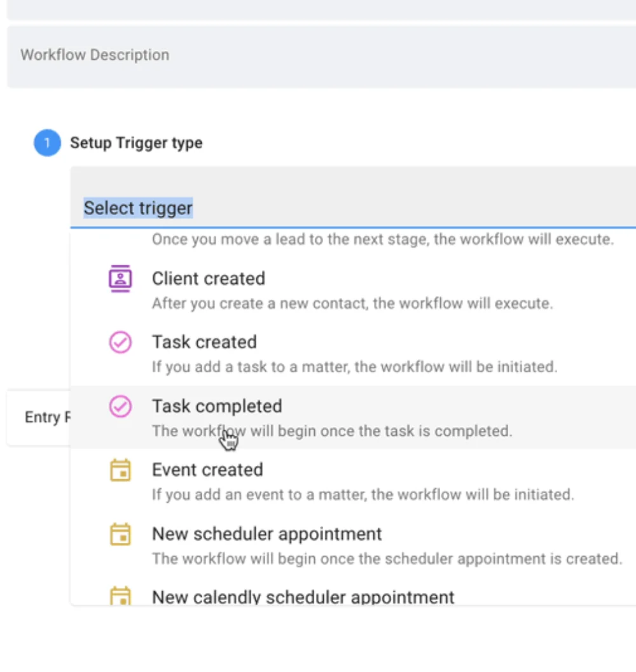Click the 'After you create a new contact' description
The height and width of the screenshot is (672, 636).
[x=352, y=304]
